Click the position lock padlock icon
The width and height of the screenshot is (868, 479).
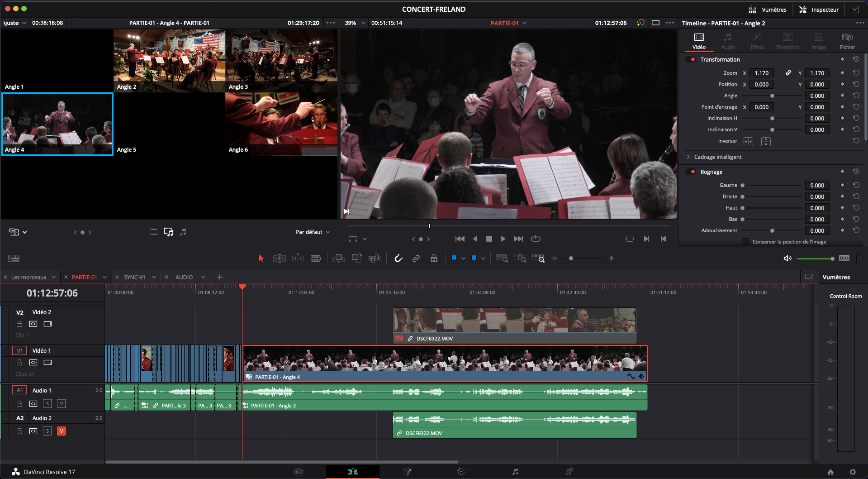tap(434, 258)
